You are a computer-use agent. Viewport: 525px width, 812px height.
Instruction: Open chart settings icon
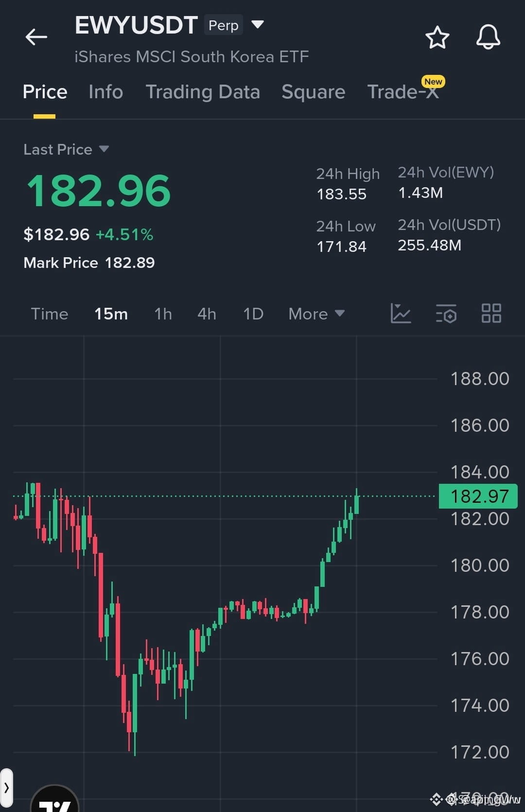pos(446,314)
